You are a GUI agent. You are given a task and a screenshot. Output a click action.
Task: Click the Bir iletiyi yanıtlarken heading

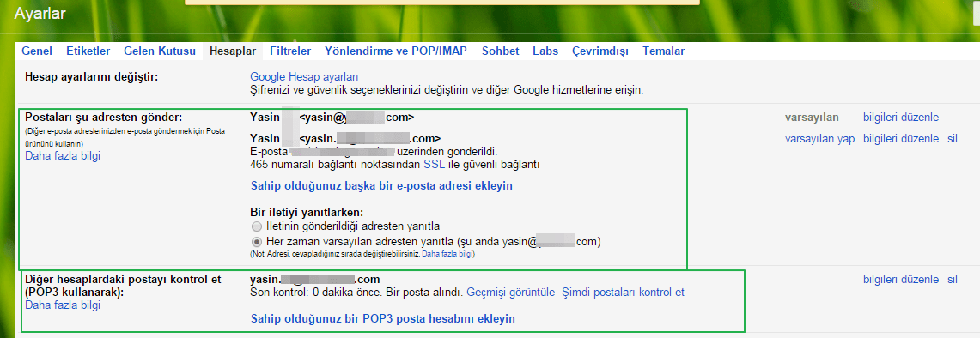tap(307, 212)
